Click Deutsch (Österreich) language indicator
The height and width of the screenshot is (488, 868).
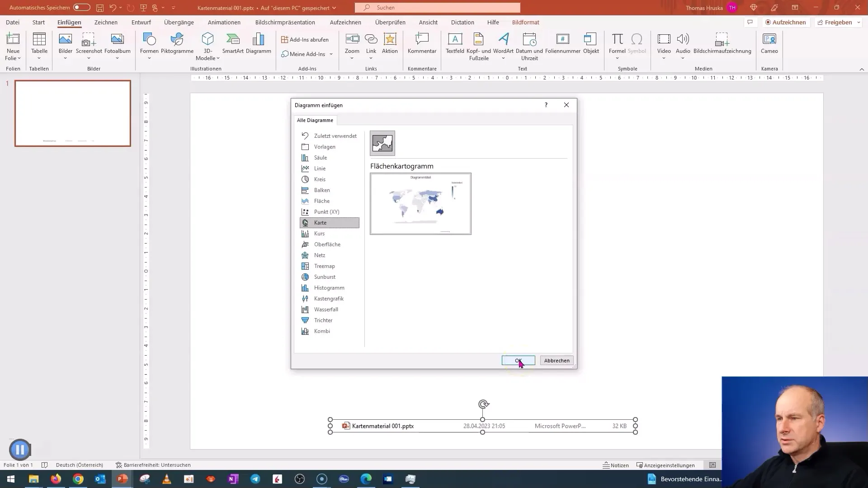click(80, 465)
